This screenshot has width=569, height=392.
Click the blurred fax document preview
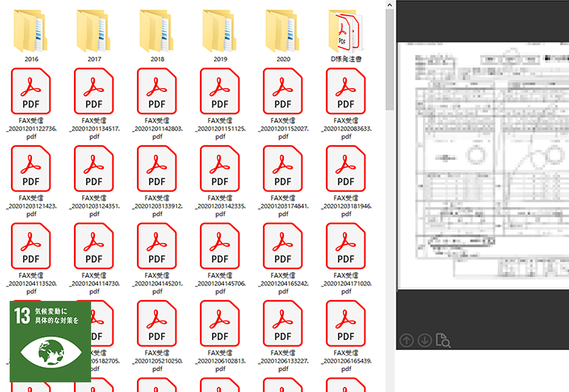(483, 166)
